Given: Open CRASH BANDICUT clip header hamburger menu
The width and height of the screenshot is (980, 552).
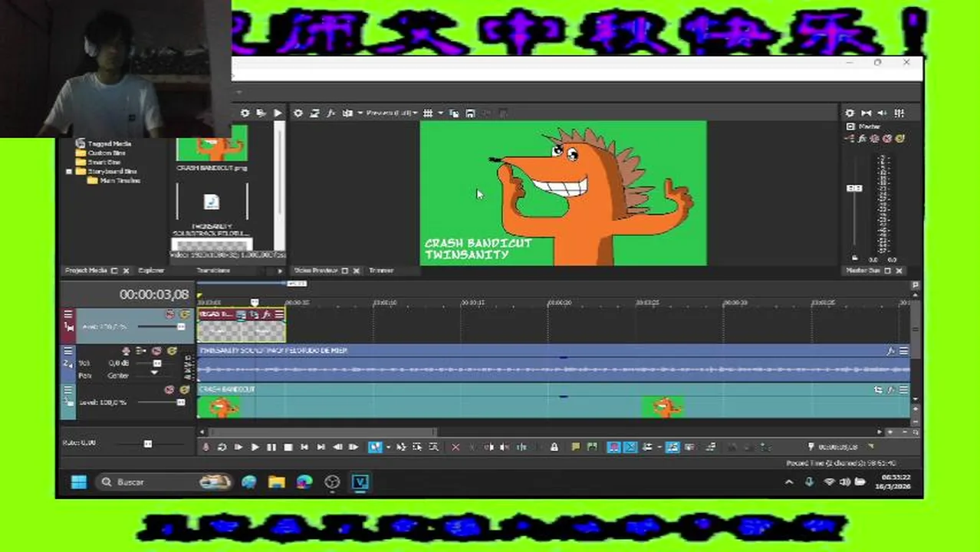Looking at the screenshot, I should coord(903,389).
